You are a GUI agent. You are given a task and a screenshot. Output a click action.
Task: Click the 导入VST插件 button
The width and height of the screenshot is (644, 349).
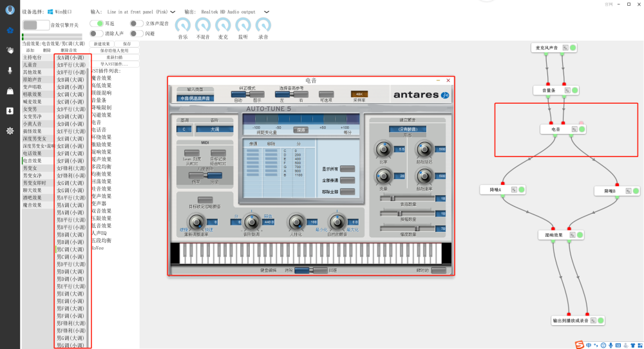pos(115,64)
